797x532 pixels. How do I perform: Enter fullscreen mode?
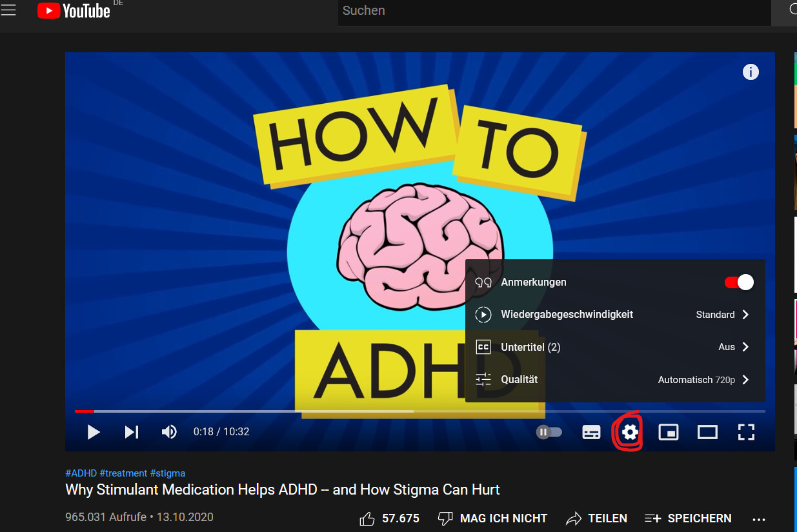pyautogui.click(x=746, y=432)
